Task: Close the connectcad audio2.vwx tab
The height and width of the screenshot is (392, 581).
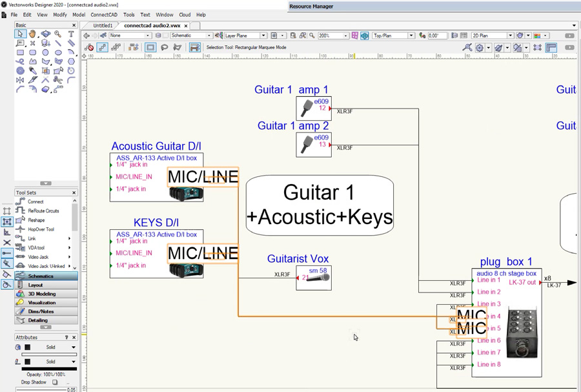Action: coord(186,26)
